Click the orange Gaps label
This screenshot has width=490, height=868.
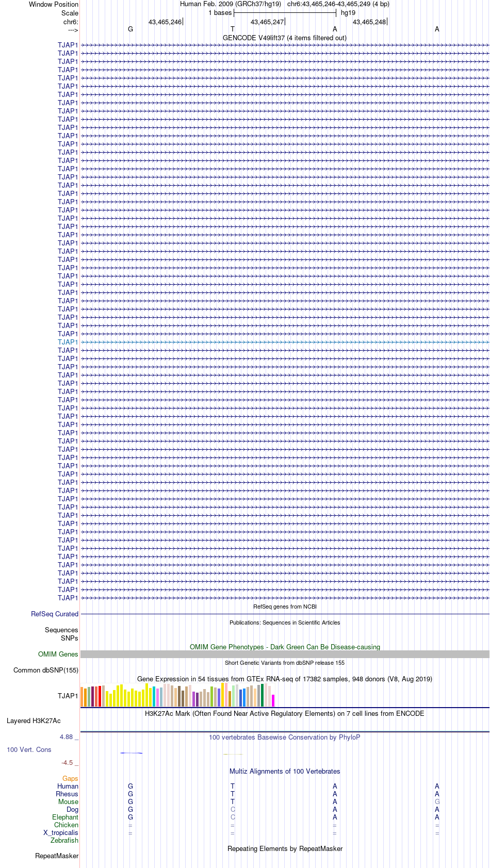pos(70,778)
